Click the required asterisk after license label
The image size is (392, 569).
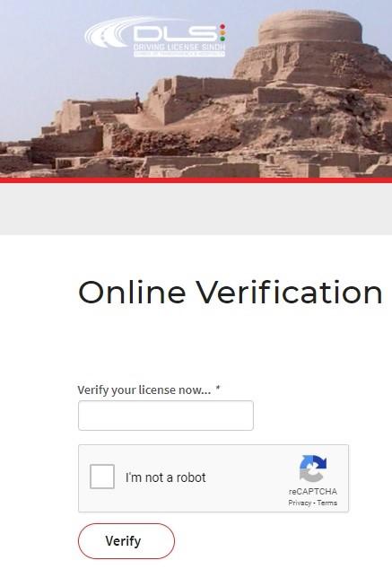pyautogui.click(x=218, y=389)
